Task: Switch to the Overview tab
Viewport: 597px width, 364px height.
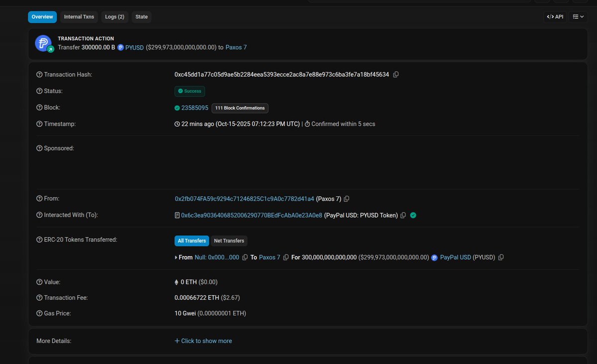Action: click(42, 17)
